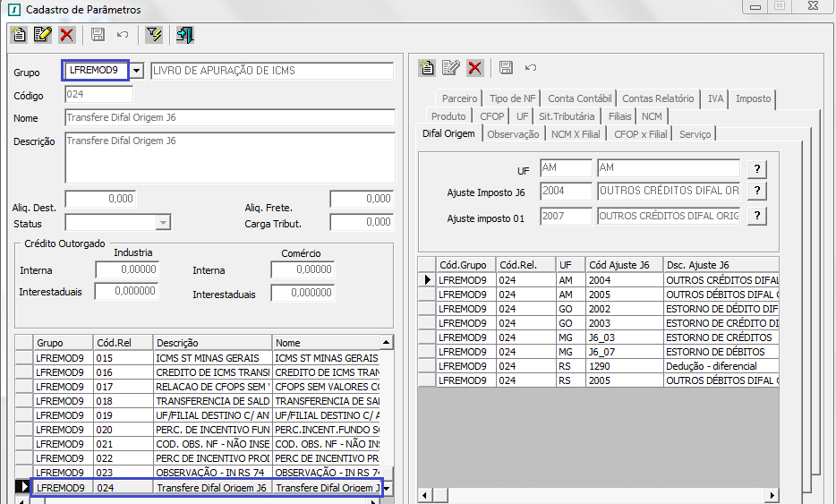
Task: Click the filter icon with lightning bolt
Action: [154, 35]
